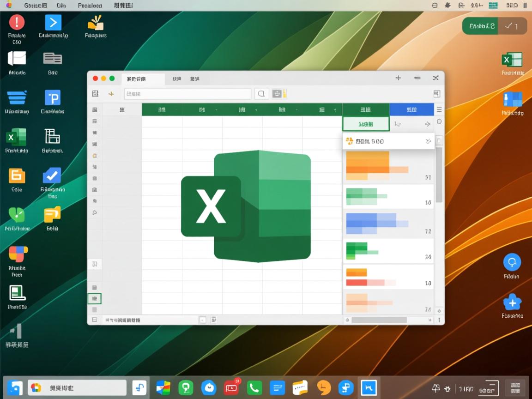Open the green phone app in dock

pos(254,387)
